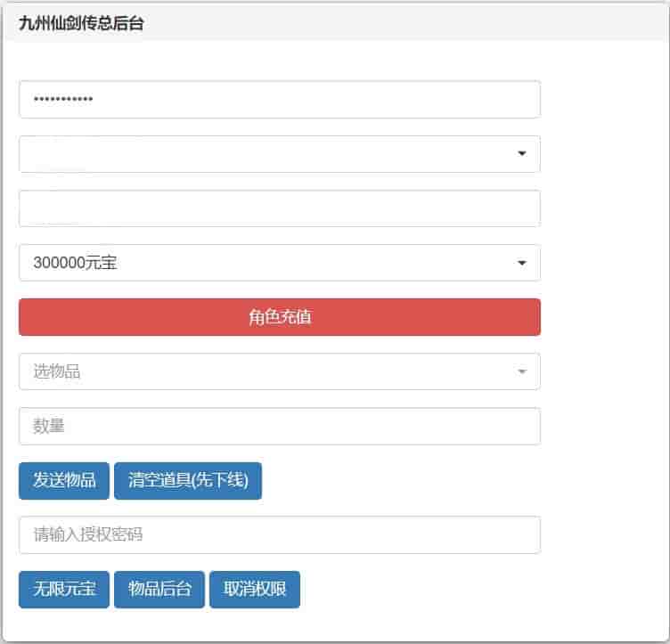This screenshot has height=644, width=670.
Task: Click the 请输入授权密码 input field
Action: pyautogui.click(x=280, y=534)
